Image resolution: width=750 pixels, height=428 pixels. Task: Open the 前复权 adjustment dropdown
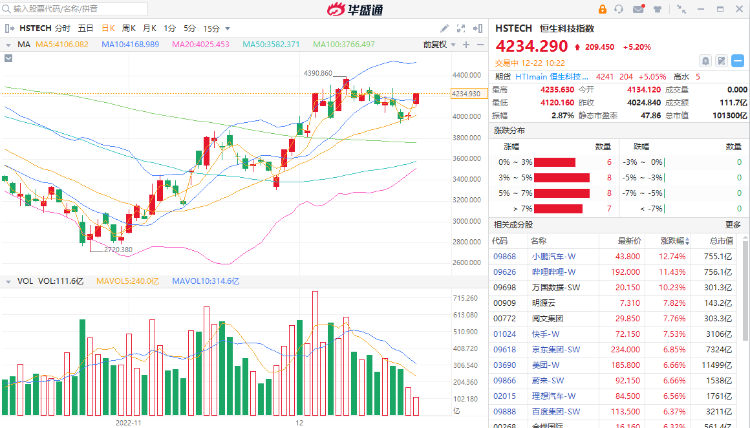coord(439,44)
